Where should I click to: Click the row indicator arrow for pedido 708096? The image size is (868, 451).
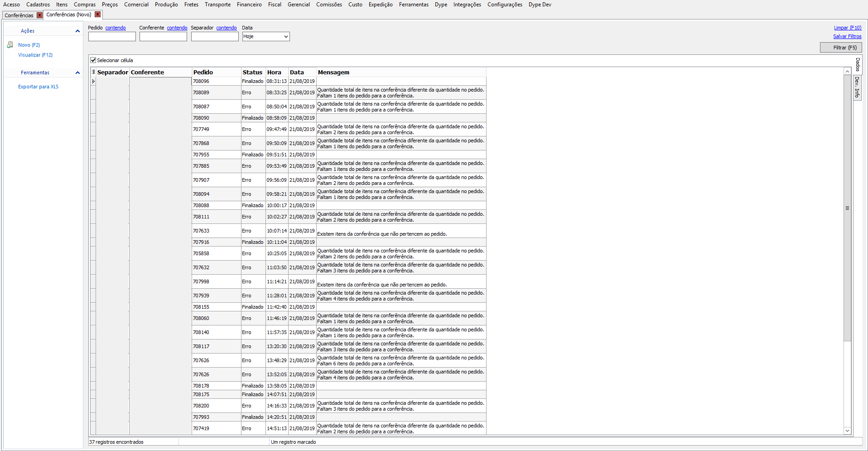point(93,82)
